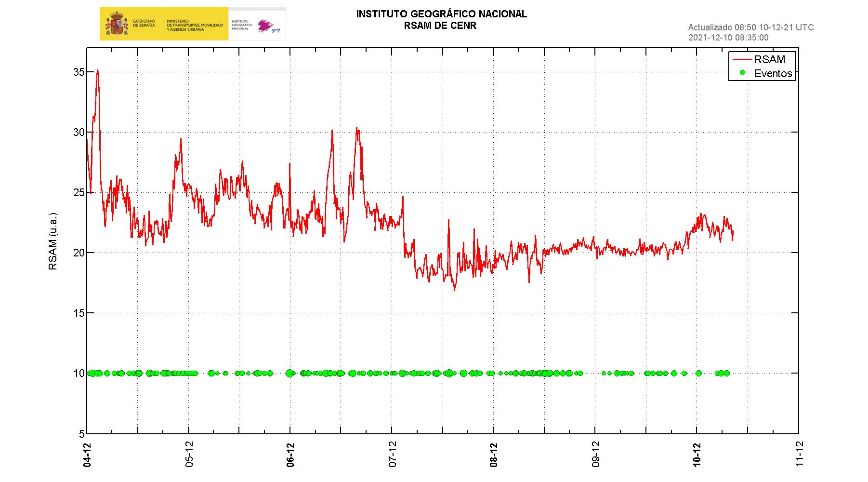
Task: Click the 08-12 date label on x-axis
Action: coord(493,455)
